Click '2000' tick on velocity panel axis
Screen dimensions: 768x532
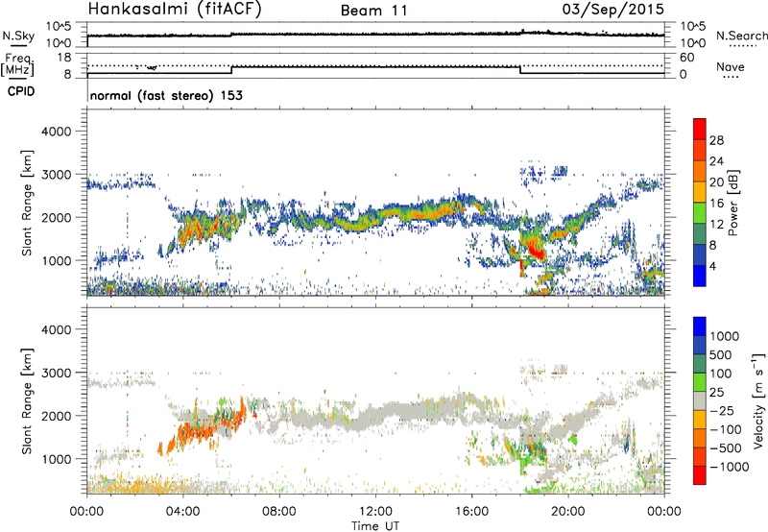point(56,416)
